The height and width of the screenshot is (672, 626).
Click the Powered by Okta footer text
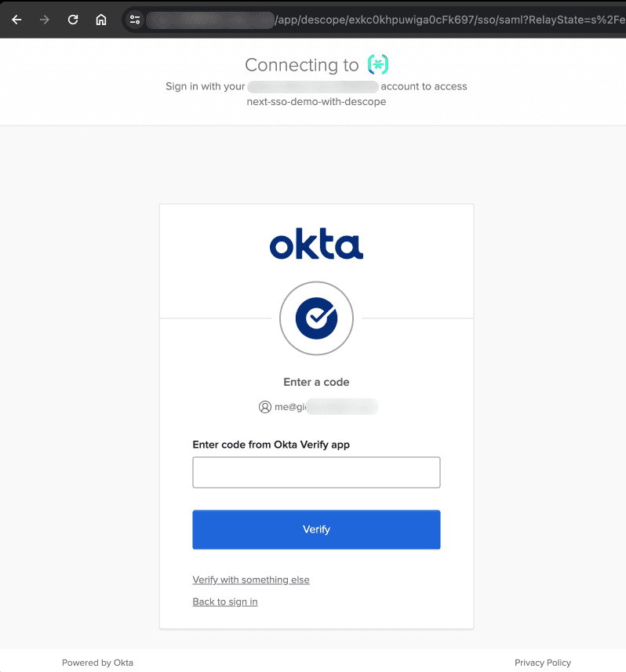(x=97, y=663)
